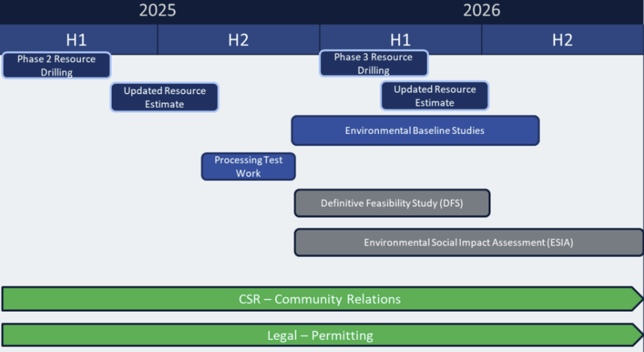This screenshot has height=352, width=644.
Task: Click the Processing Test Work bar
Action: (248, 166)
